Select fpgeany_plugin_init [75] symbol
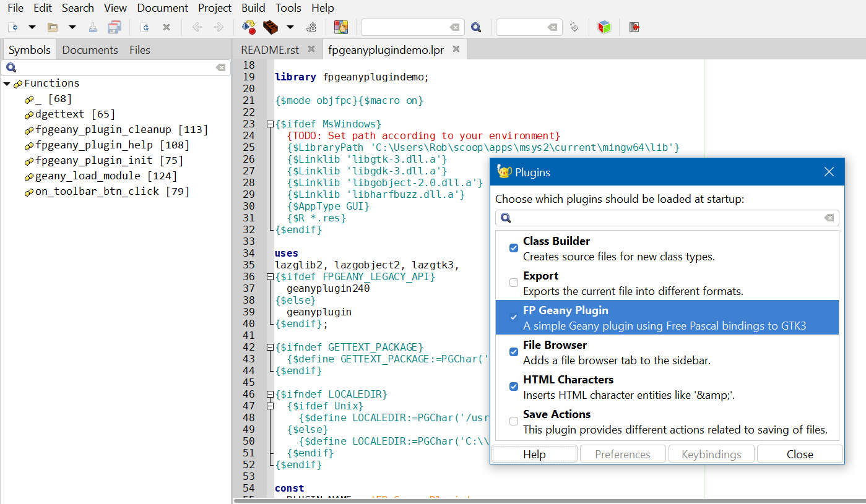Screen dimensions: 866x504 pos(110,160)
